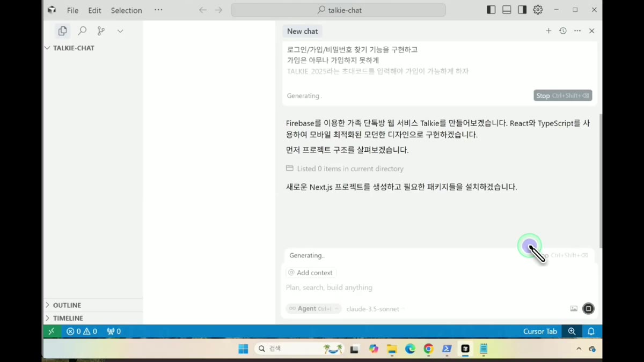644x362 pixels.
Task: Click the Cursor app icon on the taskbar
Action: pyautogui.click(x=465, y=349)
